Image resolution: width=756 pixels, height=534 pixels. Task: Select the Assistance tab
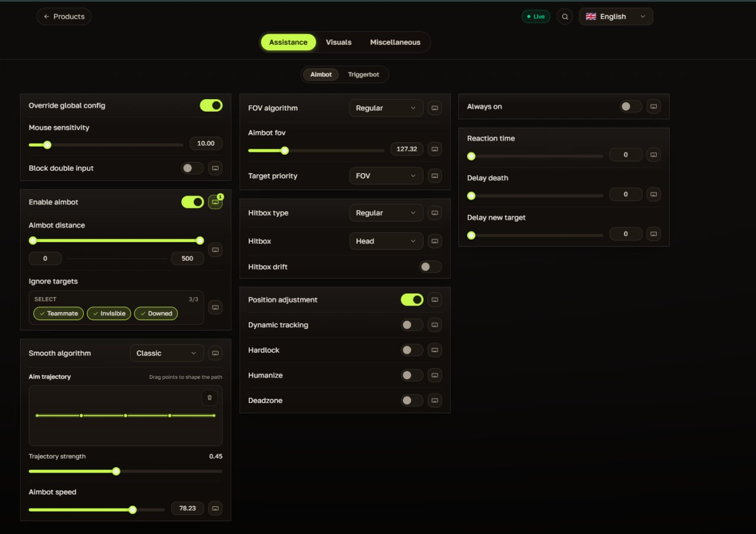288,43
